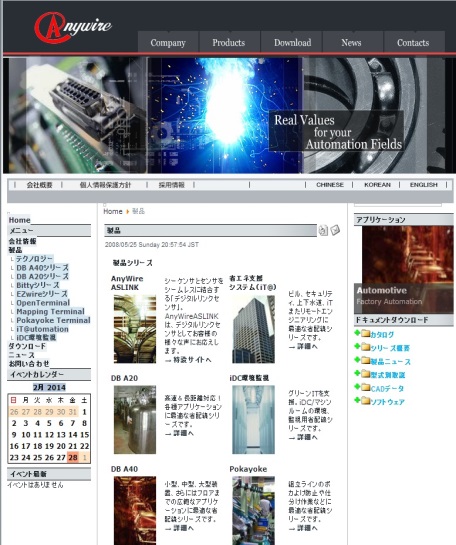The height and width of the screenshot is (545, 456).
Task: Click the print page icon
Action: 323,230
